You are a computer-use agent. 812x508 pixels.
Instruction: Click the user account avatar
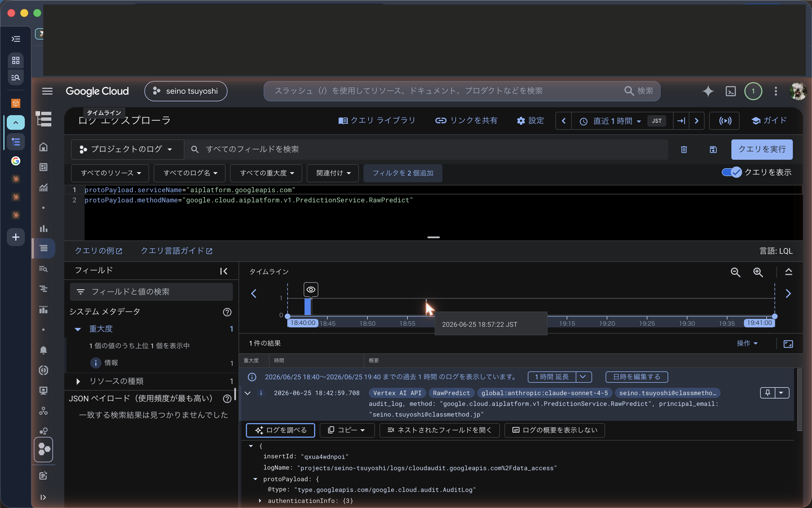coord(798,91)
